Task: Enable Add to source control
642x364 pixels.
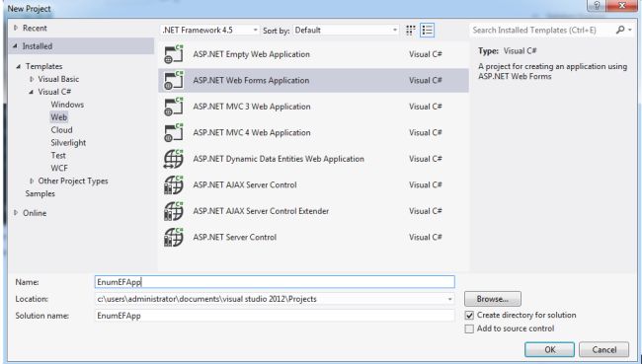Action: [469, 328]
